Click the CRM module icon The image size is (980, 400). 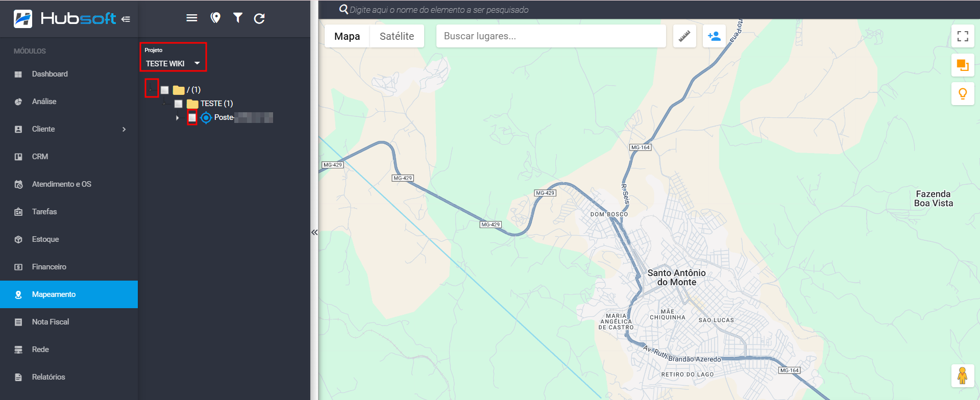(18, 157)
